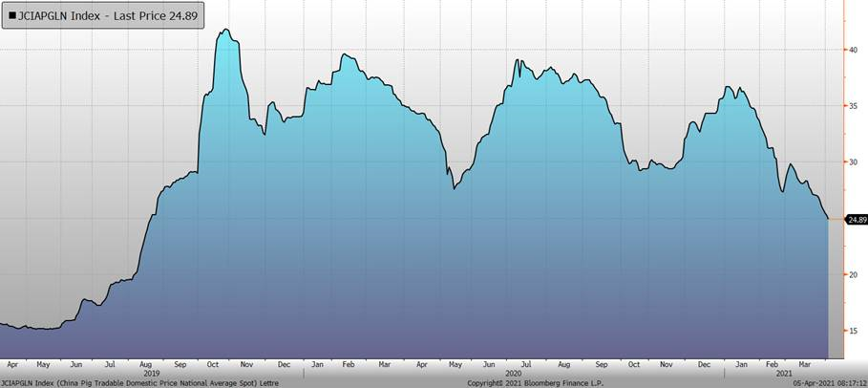The height and width of the screenshot is (388, 868).
Task: Click the first Apr label on date axis
Action: point(12,364)
